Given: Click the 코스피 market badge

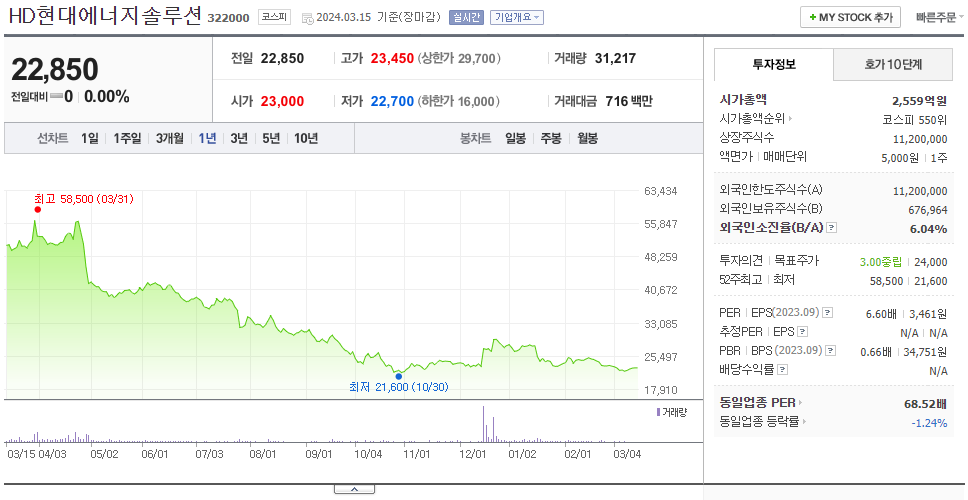Looking at the screenshot, I should pos(274,17).
